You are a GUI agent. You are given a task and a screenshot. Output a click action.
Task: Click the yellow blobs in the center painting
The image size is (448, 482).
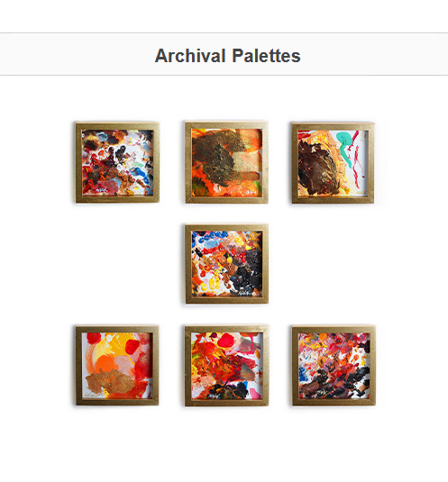211,284
